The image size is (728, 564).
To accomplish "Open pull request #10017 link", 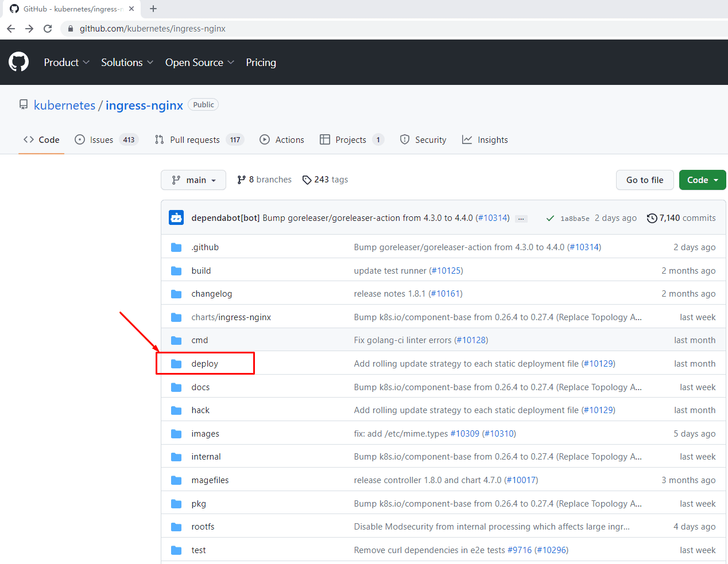I will point(521,480).
